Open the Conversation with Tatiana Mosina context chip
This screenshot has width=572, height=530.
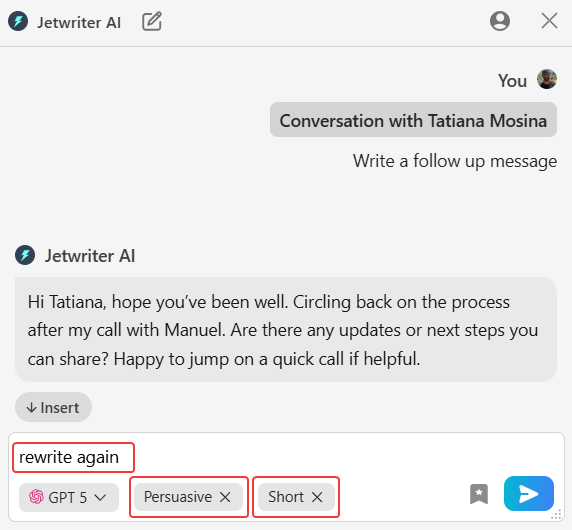[x=413, y=120]
